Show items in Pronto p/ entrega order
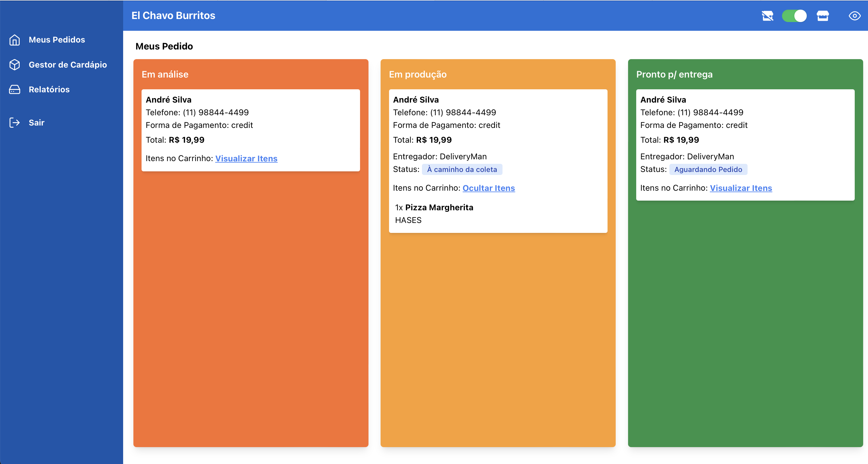The width and height of the screenshot is (868, 464). (741, 188)
